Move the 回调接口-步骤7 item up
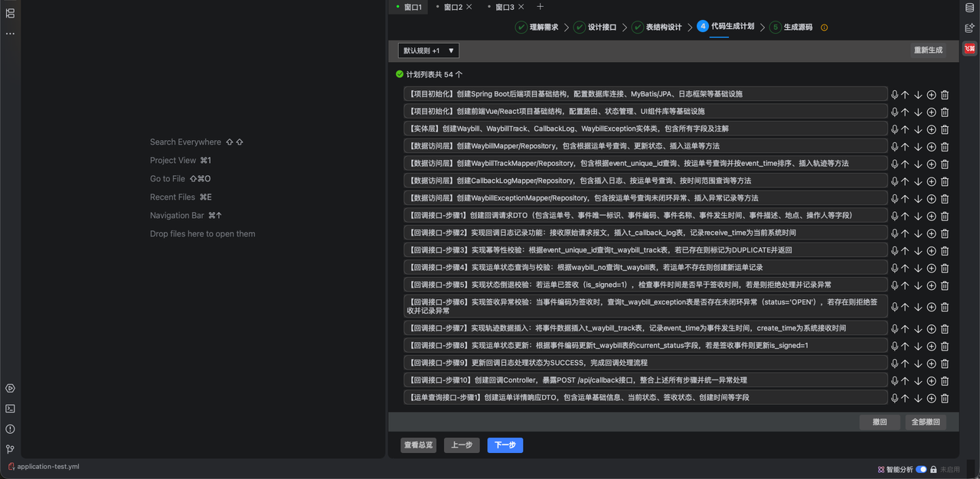This screenshot has width=980, height=479. coord(905,329)
